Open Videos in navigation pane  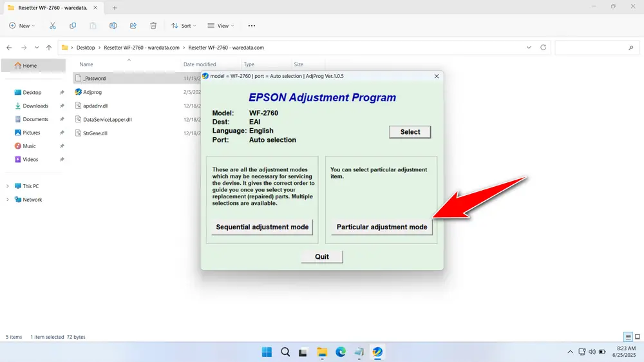[30, 160]
